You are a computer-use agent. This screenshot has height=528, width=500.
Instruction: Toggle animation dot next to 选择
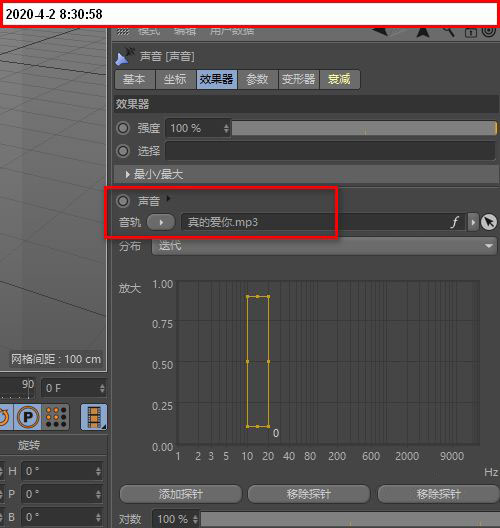coord(123,151)
